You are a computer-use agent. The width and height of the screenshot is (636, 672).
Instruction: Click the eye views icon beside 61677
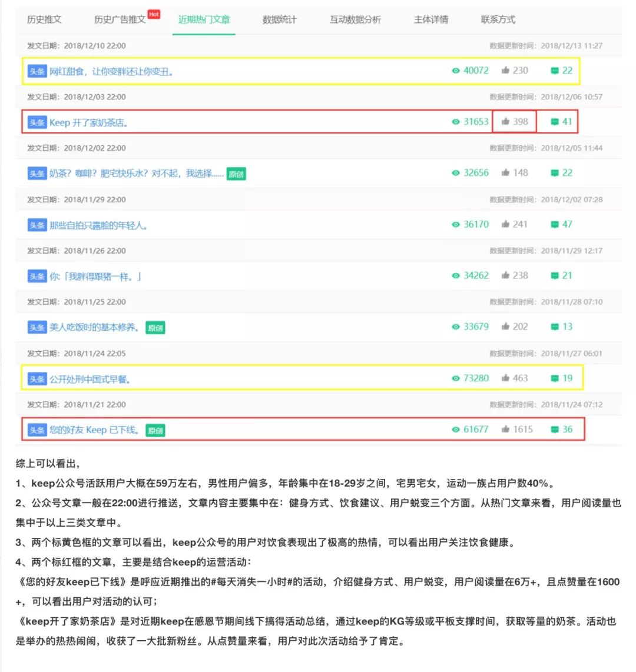[x=455, y=430]
